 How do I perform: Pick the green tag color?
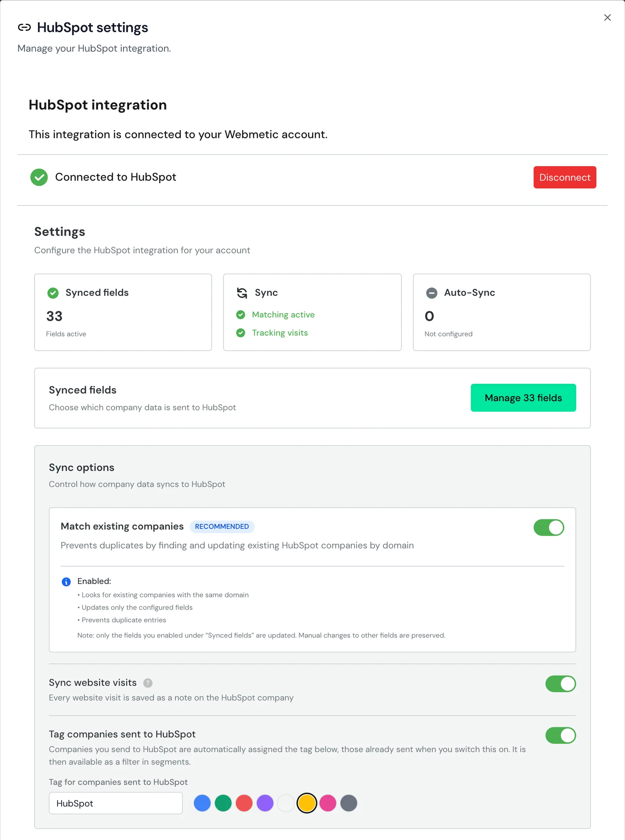tap(223, 803)
